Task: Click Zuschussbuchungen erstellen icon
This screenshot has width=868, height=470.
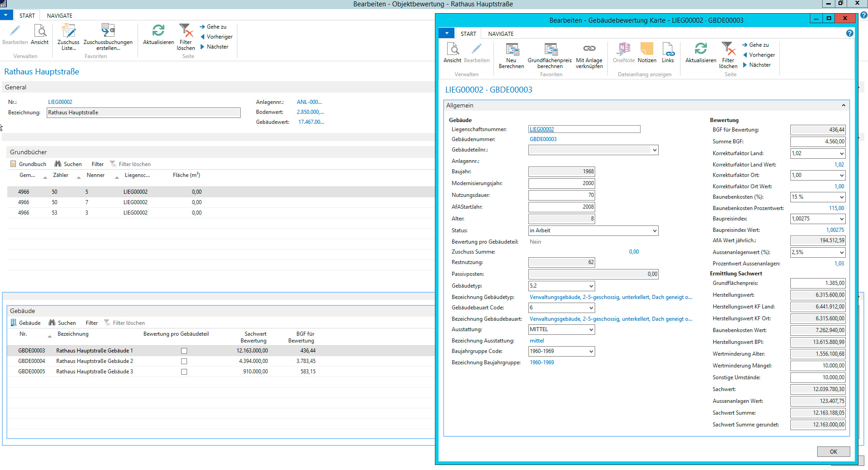Action: [x=108, y=32]
